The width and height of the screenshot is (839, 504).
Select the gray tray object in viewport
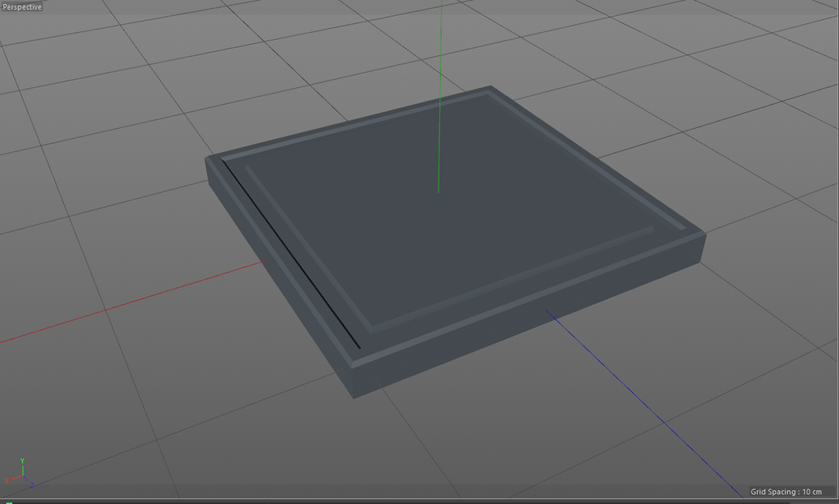(x=455, y=242)
